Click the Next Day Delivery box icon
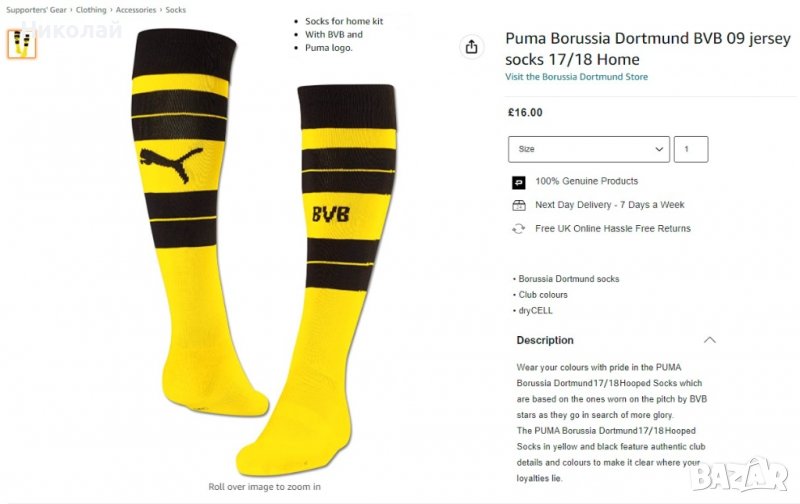Viewport: 800px width, 504px height. pyautogui.click(x=518, y=205)
